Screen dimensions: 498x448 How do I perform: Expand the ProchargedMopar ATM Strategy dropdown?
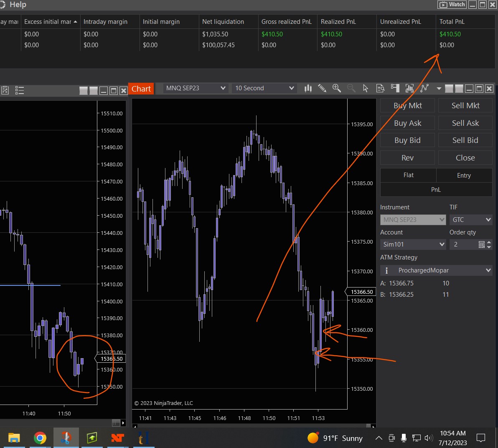click(436, 270)
